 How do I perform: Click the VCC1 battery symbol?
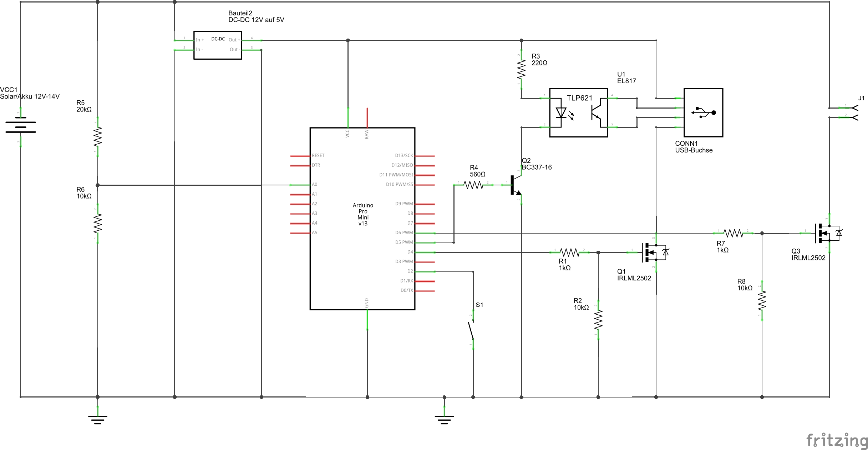coord(21,127)
